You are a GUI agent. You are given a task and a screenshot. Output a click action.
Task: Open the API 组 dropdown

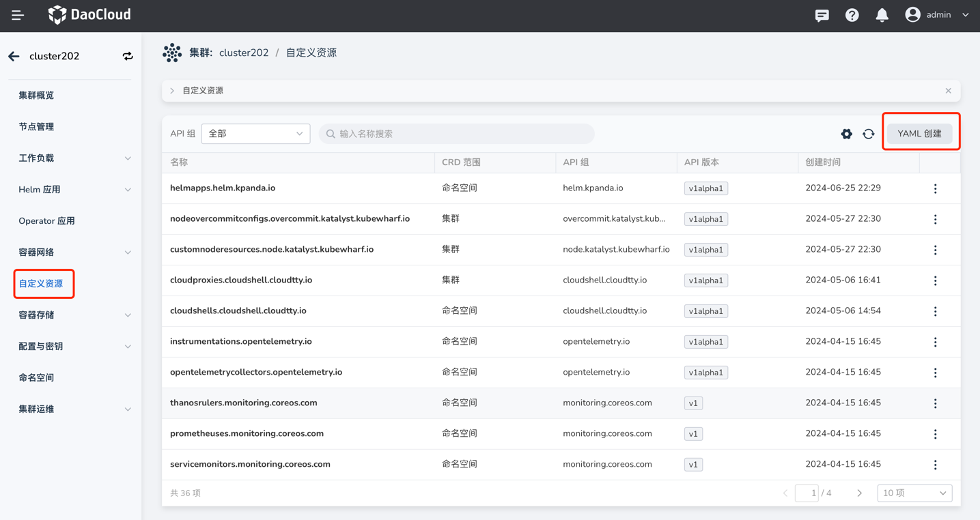[255, 134]
